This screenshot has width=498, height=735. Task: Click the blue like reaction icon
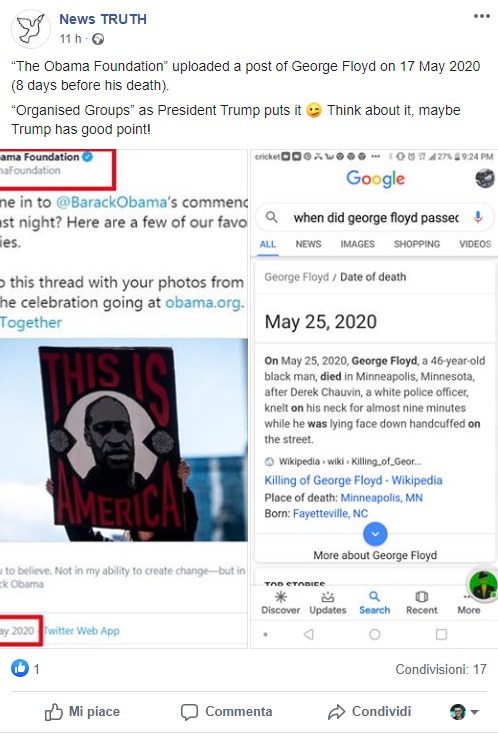[x=20, y=668]
